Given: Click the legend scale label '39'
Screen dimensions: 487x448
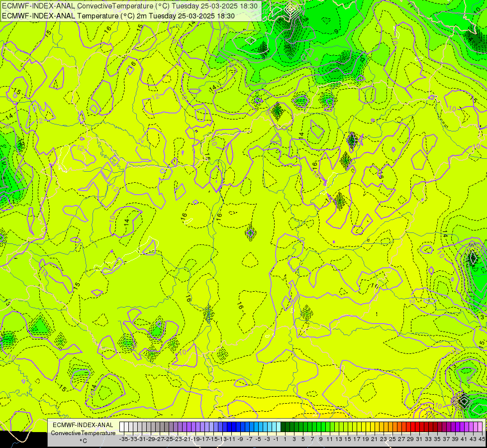Looking at the screenshot, I should [455, 439].
